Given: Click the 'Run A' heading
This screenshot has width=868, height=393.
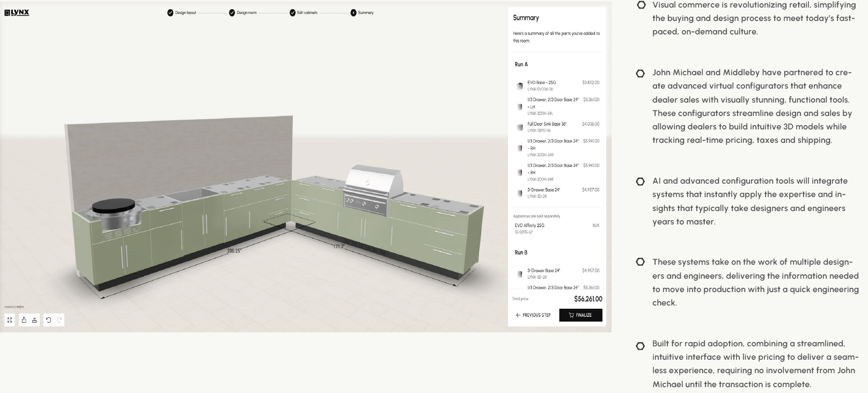Looking at the screenshot, I should tap(521, 64).
